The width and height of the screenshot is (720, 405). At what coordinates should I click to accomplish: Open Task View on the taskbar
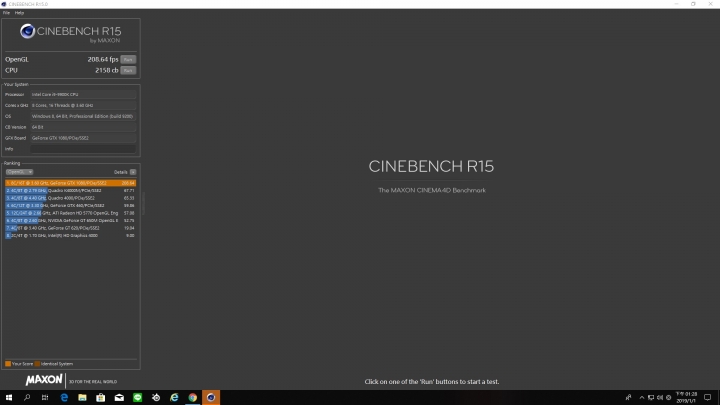click(x=45, y=398)
